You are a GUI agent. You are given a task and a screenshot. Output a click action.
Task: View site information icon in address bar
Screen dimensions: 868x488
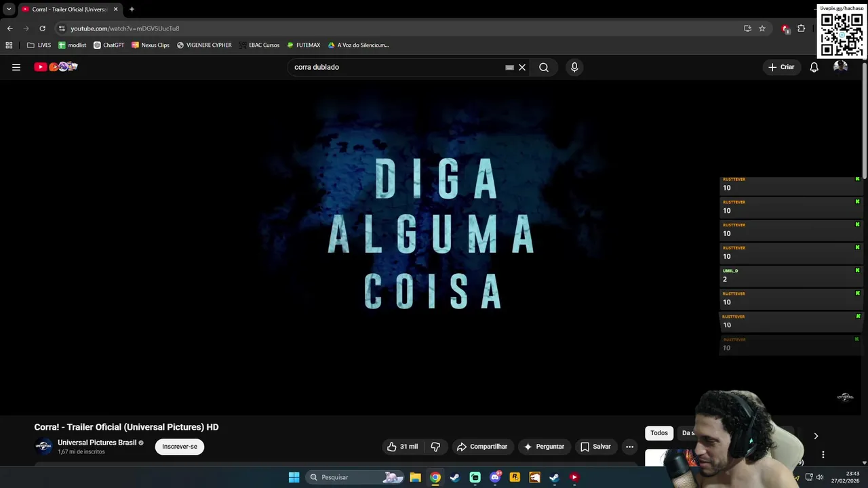(x=62, y=28)
